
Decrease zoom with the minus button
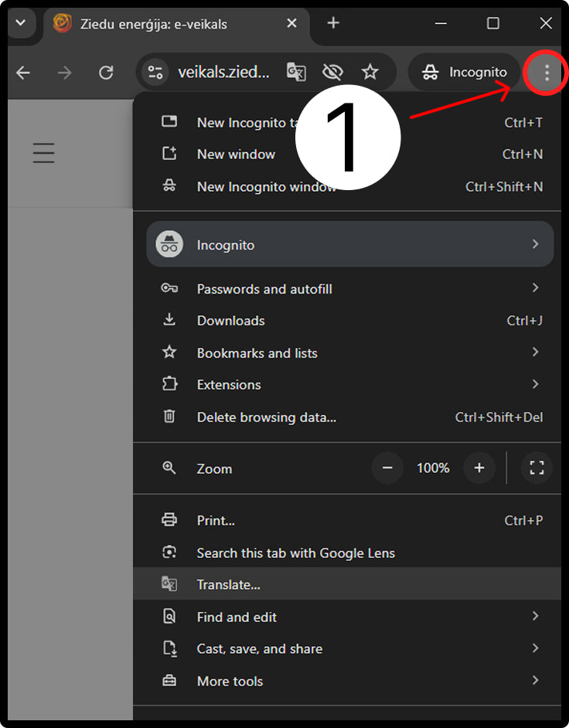coord(387,468)
